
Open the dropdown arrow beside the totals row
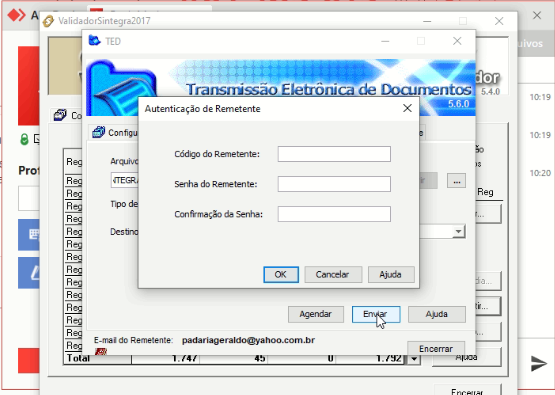coord(414,359)
